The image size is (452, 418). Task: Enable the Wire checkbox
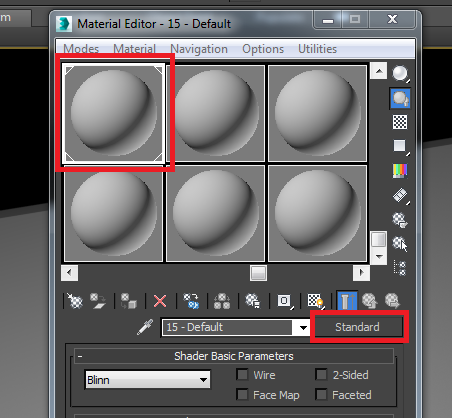pyautogui.click(x=242, y=375)
